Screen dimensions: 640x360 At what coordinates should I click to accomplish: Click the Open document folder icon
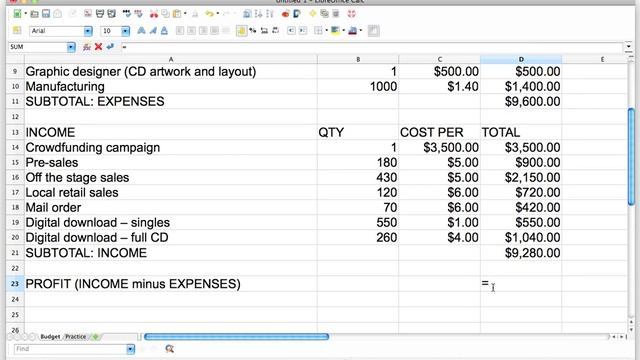(x=34, y=14)
